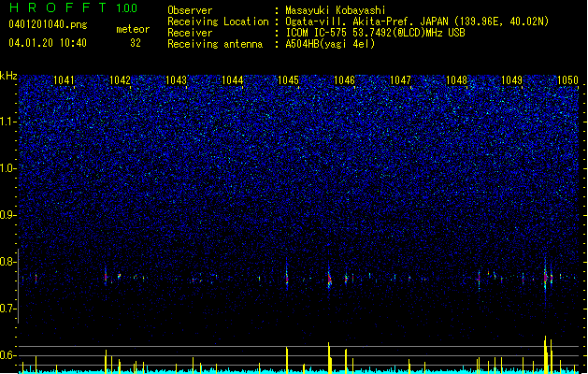Click the tallest yellow peak near 1050
The image size is (588, 374).
point(546,354)
